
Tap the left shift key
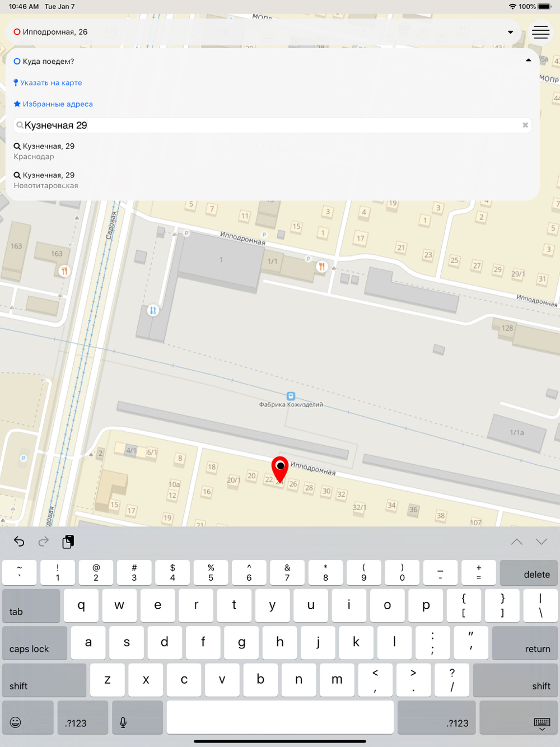[44, 680]
